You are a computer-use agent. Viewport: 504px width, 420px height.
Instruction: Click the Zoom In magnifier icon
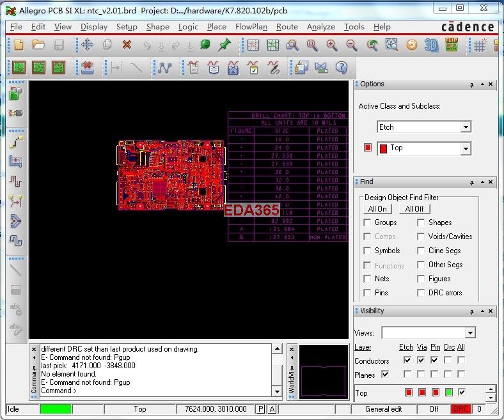(x=332, y=45)
